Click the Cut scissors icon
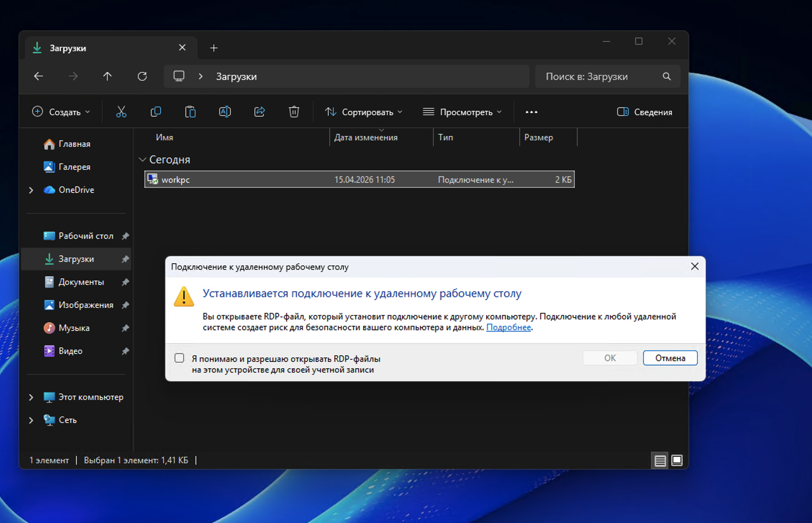The height and width of the screenshot is (523, 812). (121, 112)
